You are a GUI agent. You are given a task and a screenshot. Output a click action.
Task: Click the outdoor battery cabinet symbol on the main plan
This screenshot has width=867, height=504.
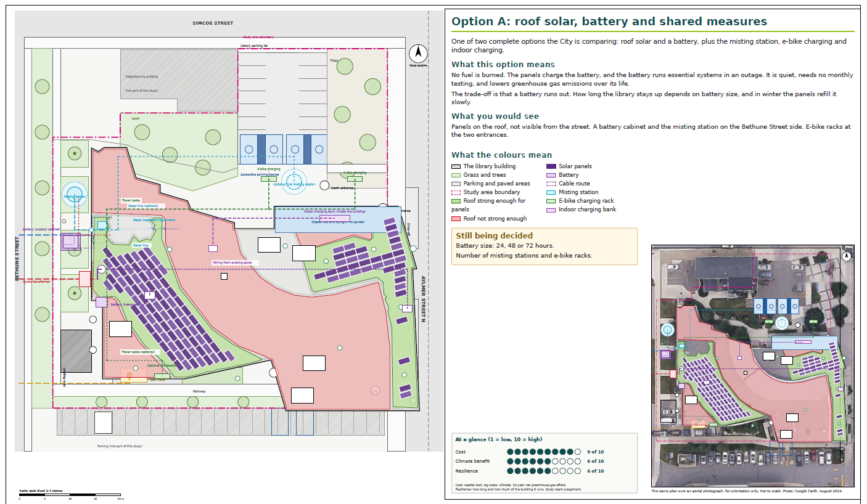pyautogui.click(x=70, y=242)
